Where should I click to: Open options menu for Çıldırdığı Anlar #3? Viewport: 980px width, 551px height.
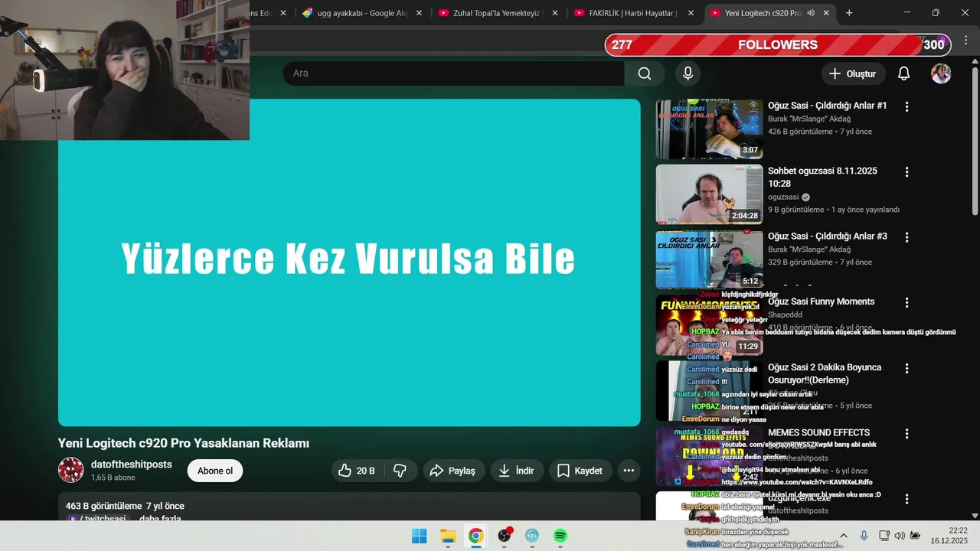tap(906, 238)
